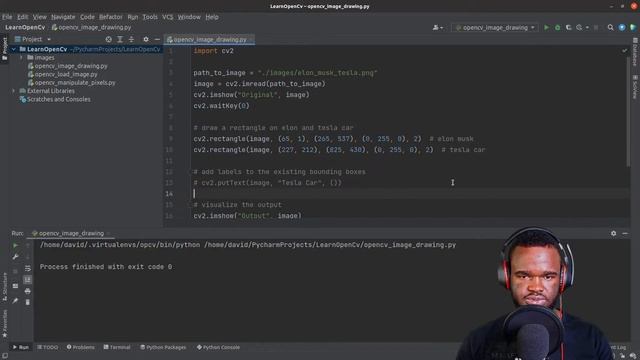Minimize the Run tool window

[x=625, y=233]
